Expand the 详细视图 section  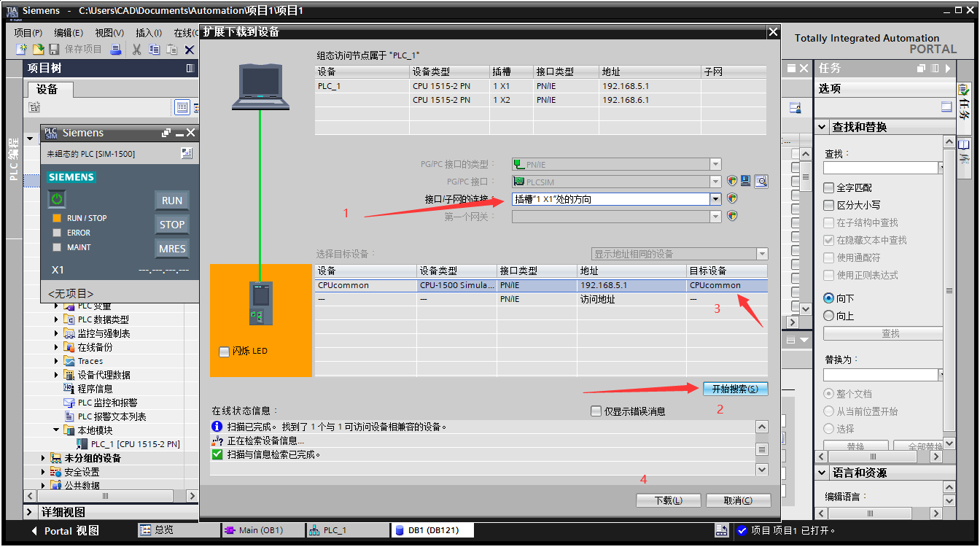30,512
